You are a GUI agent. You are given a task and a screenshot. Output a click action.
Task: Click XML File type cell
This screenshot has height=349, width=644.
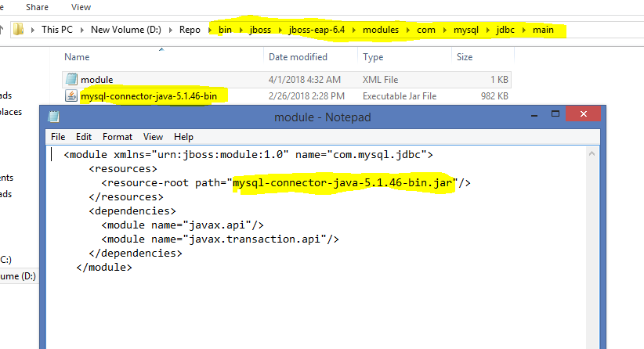[x=380, y=79]
